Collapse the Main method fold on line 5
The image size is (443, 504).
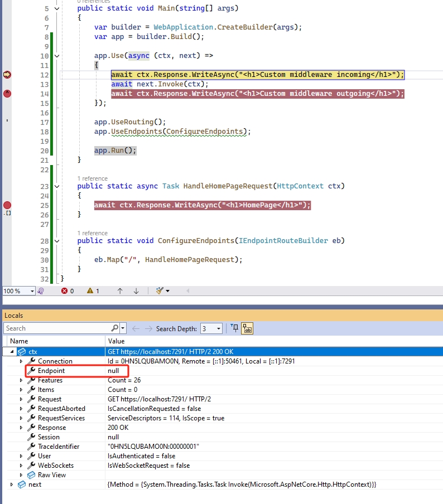(x=57, y=8)
